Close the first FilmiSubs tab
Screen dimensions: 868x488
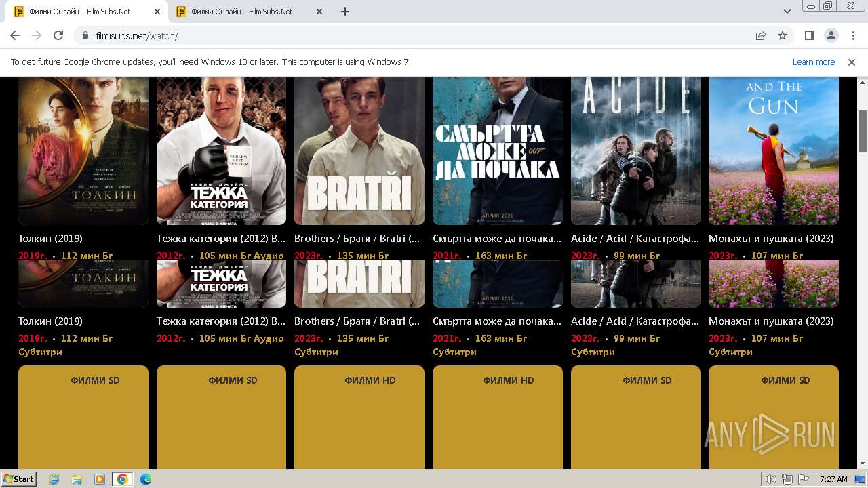pyautogui.click(x=157, y=12)
